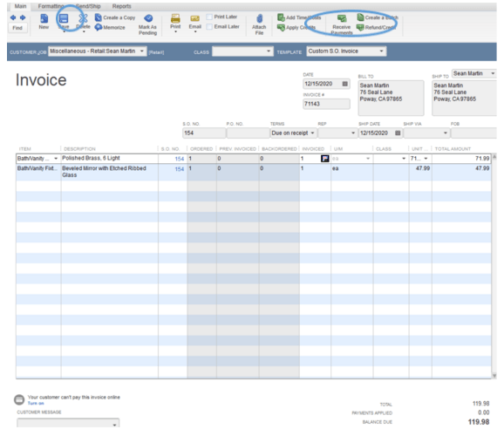Switch to the Formatting tab

51,6
